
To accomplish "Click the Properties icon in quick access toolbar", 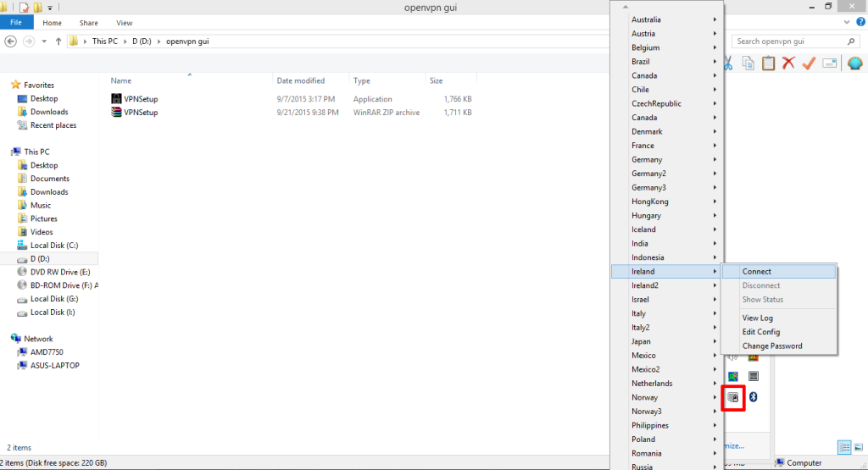I will (x=24, y=8).
